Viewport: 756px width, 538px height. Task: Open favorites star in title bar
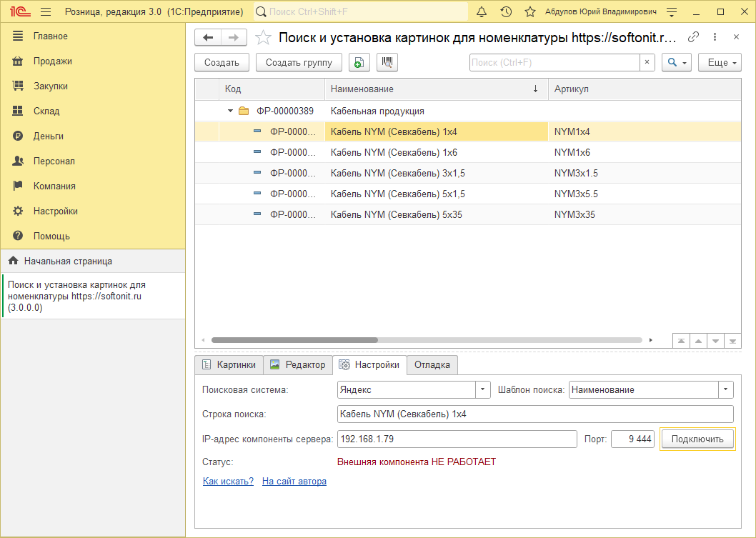[x=529, y=12]
